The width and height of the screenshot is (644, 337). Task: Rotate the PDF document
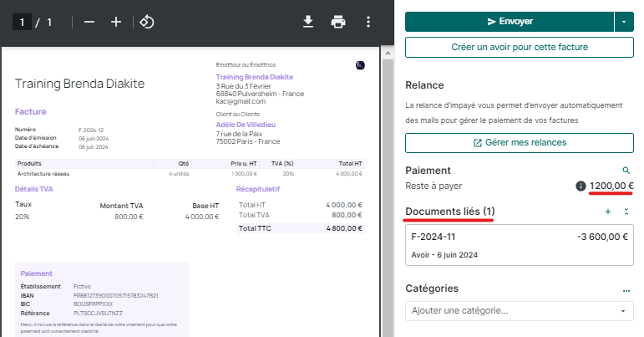point(146,22)
